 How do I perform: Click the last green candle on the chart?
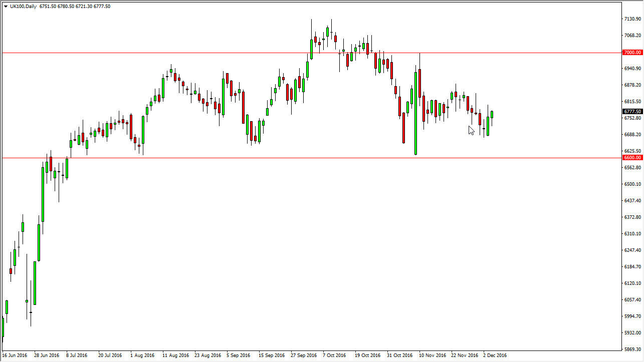[492, 115]
